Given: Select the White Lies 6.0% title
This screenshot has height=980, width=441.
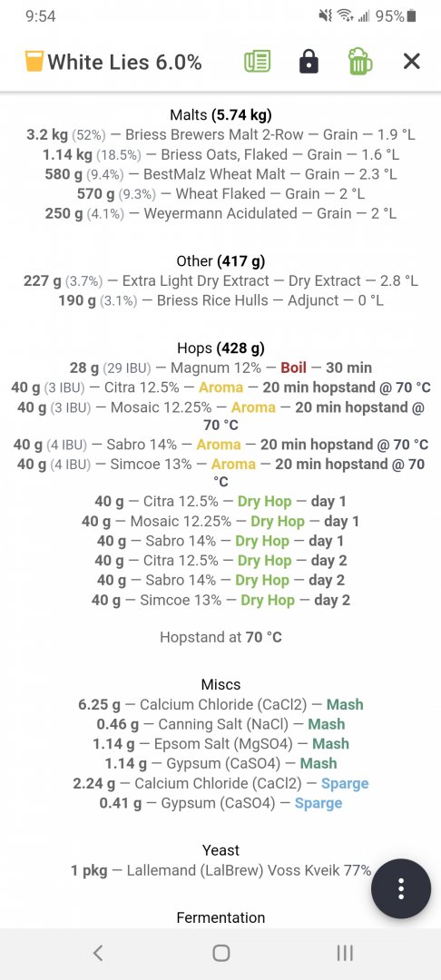Looking at the screenshot, I should tap(124, 62).
